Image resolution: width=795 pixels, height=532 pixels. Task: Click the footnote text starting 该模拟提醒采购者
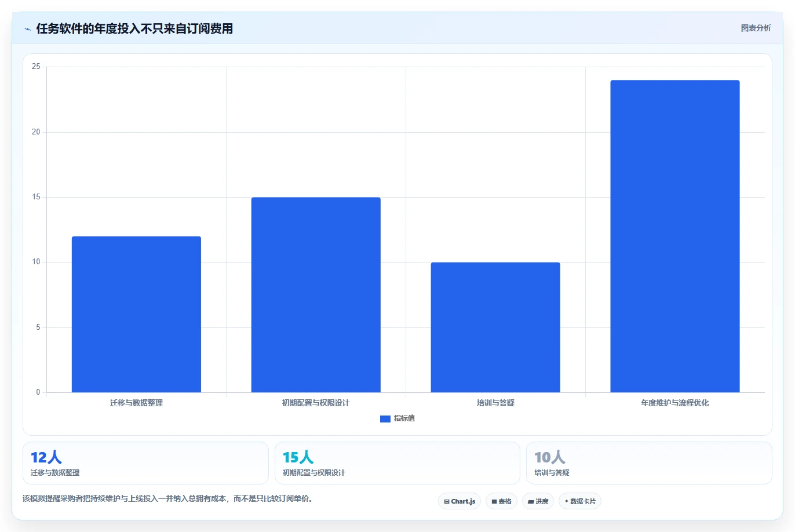168,498
